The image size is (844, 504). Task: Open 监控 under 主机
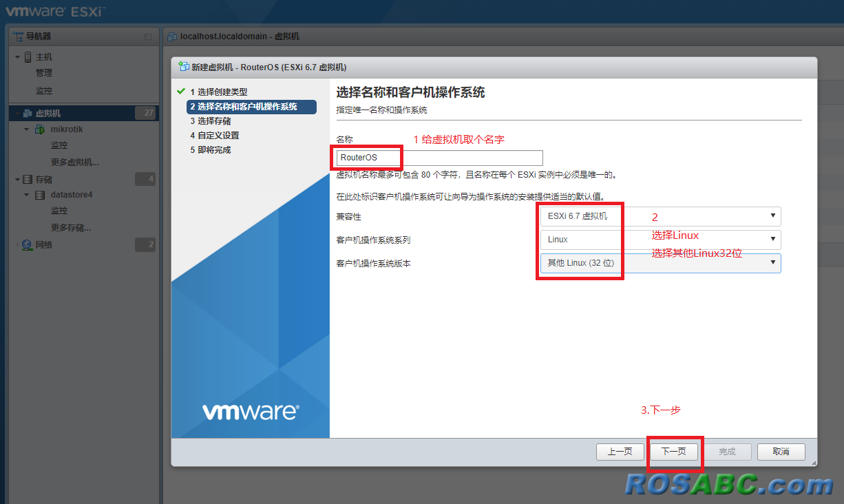(44, 91)
